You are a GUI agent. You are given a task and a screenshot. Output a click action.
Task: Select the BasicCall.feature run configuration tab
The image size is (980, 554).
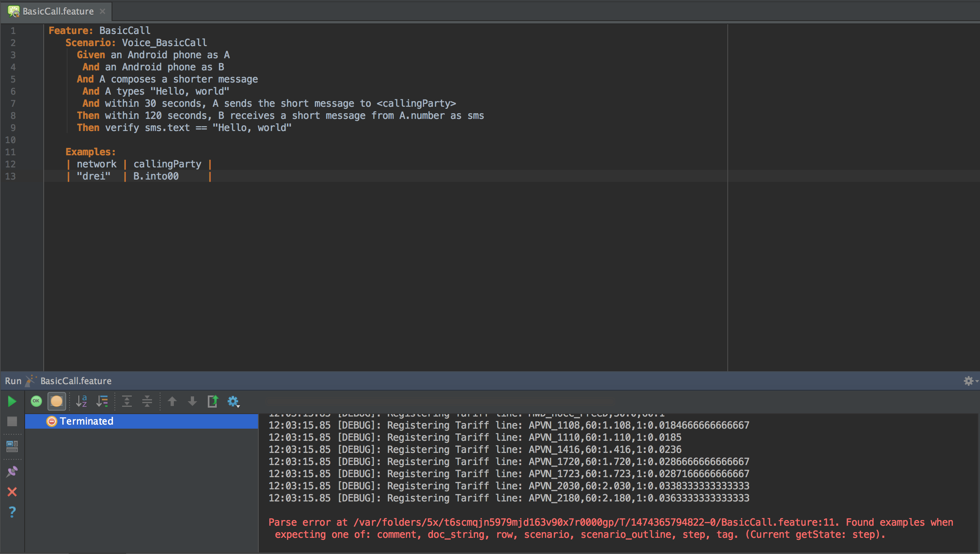pyautogui.click(x=76, y=381)
